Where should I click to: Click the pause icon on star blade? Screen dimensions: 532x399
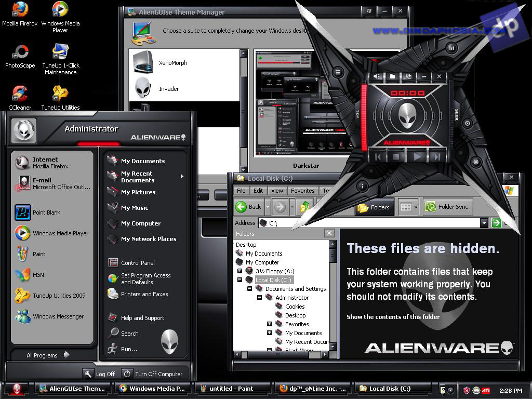pyautogui.click(x=451, y=48)
